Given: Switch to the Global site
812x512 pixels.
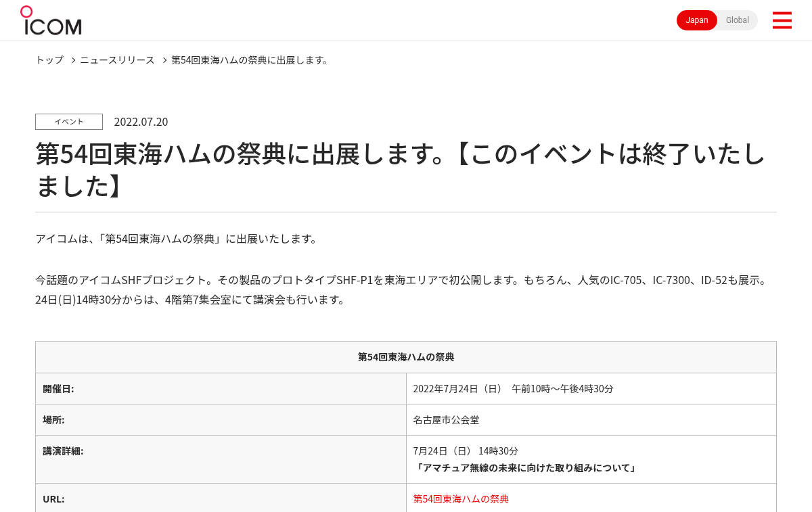Looking at the screenshot, I should [x=737, y=20].
